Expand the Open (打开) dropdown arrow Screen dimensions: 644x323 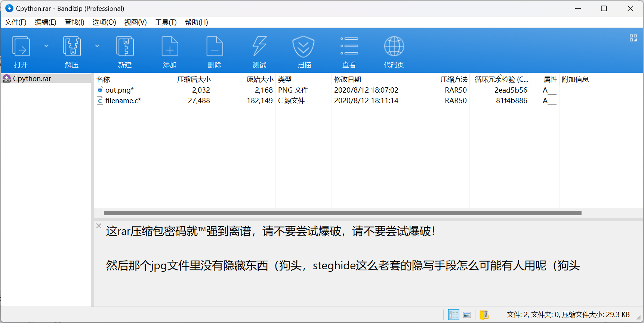46,46
